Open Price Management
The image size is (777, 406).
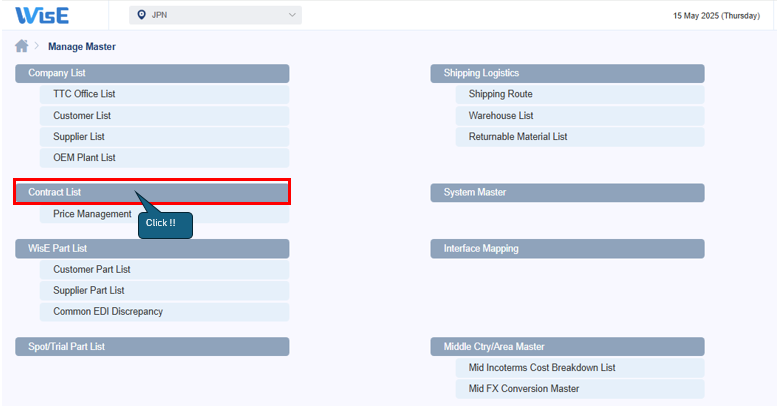pyautogui.click(x=165, y=214)
